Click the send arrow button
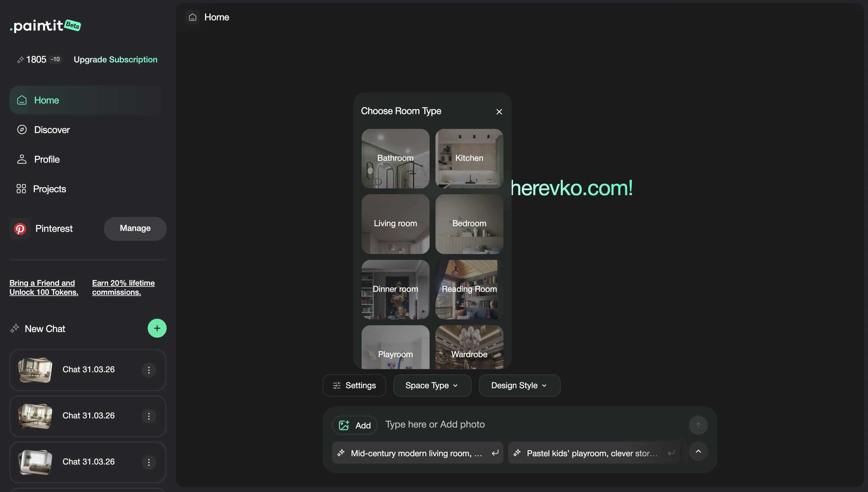 click(698, 425)
